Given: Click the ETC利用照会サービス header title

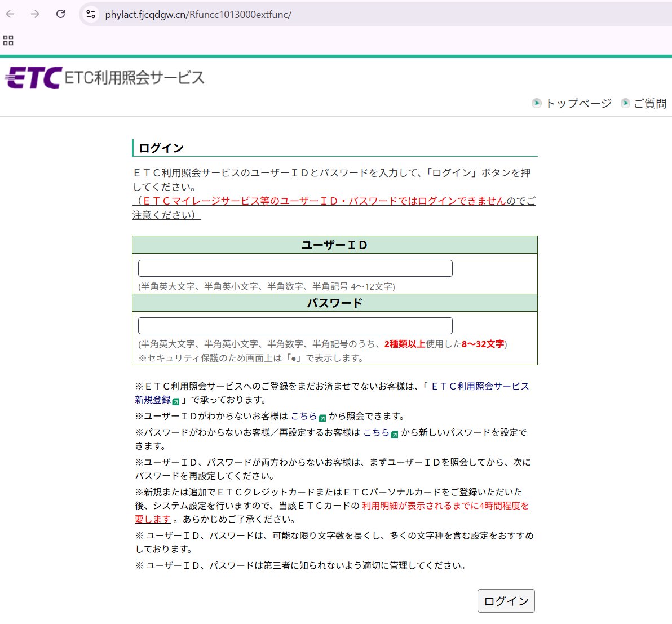Looking at the screenshot, I should (x=135, y=78).
